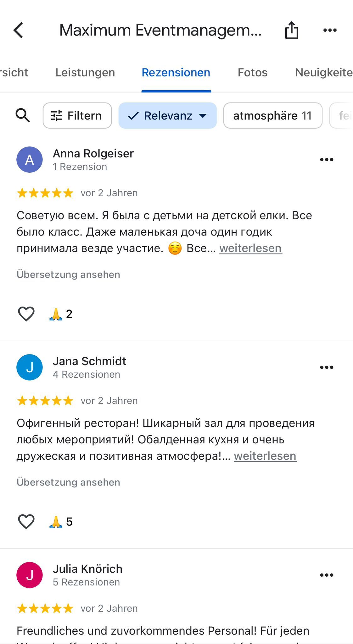View translation of Anna Rolgeiser's review
The width and height of the screenshot is (353, 644).
[68, 275]
